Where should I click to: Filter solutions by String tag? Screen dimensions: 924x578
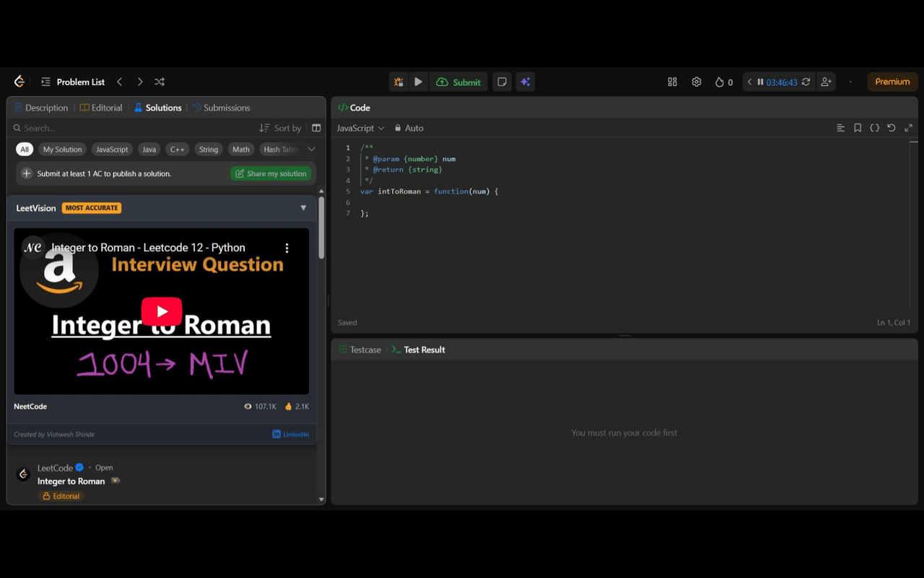[209, 150]
